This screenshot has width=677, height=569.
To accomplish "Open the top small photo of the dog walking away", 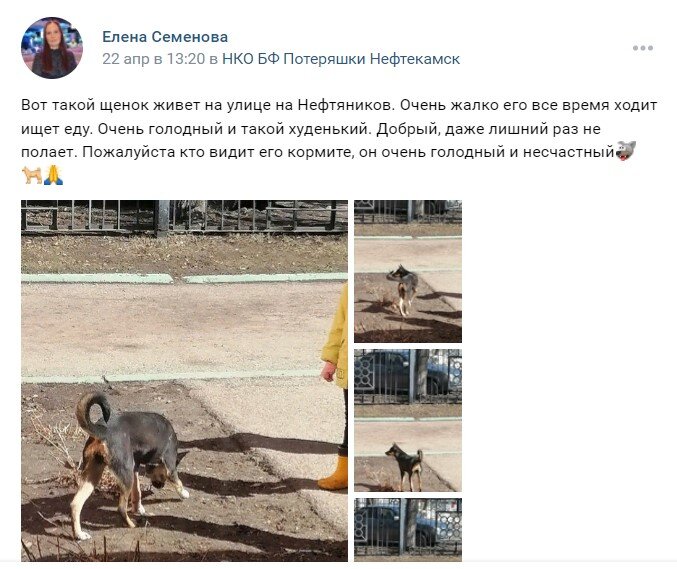I will tap(408, 272).
